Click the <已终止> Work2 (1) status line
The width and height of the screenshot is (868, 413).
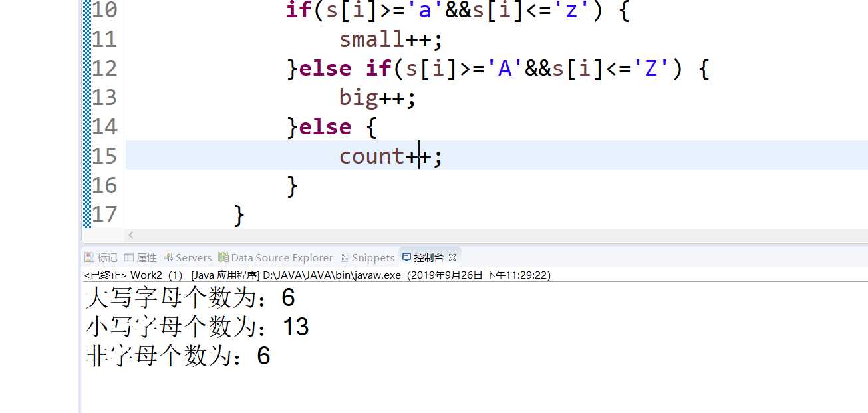tap(317, 275)
